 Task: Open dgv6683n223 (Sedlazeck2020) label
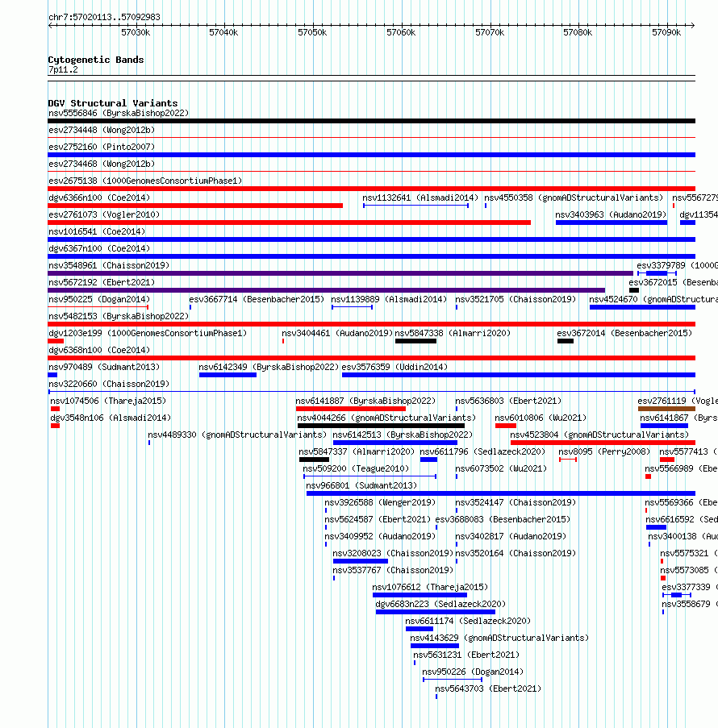[440, 604]
